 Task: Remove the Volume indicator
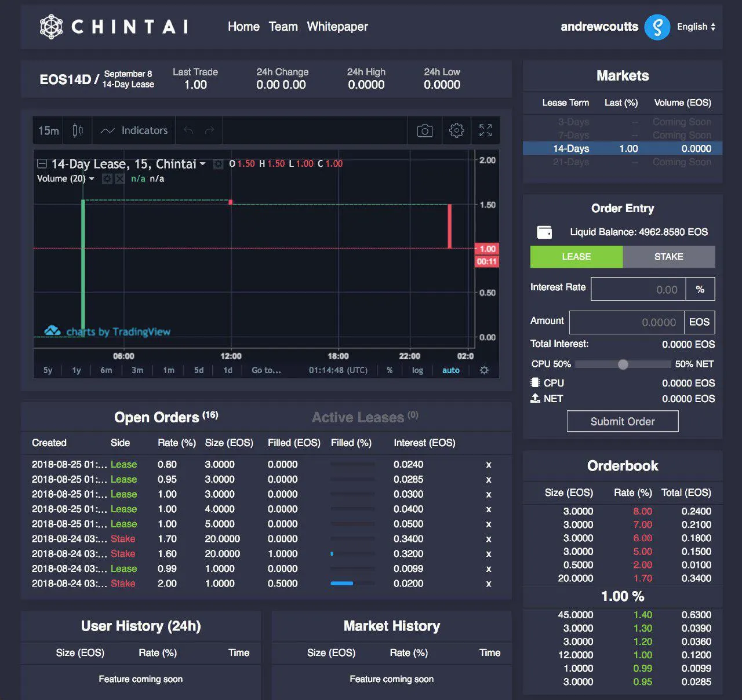119,179
